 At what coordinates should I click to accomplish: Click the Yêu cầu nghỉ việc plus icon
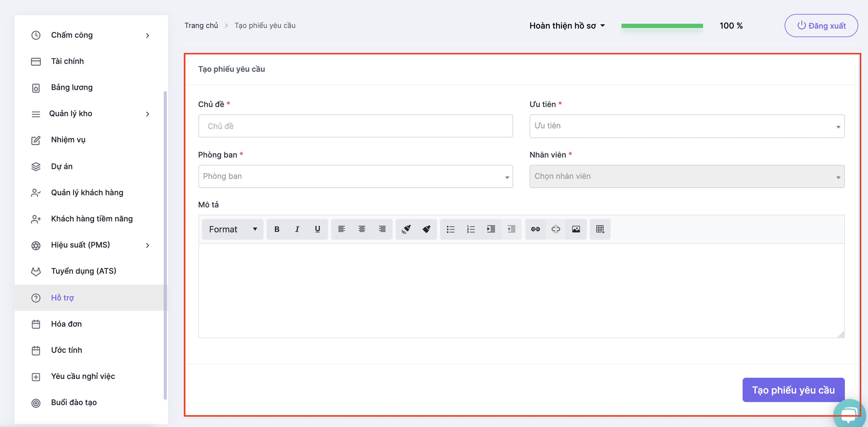click(36, 377)
